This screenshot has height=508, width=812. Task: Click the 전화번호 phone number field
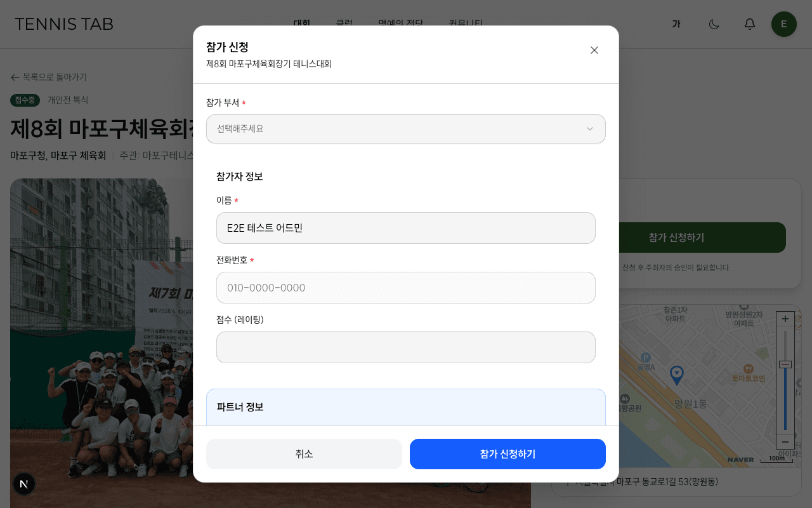click(406, 288)
